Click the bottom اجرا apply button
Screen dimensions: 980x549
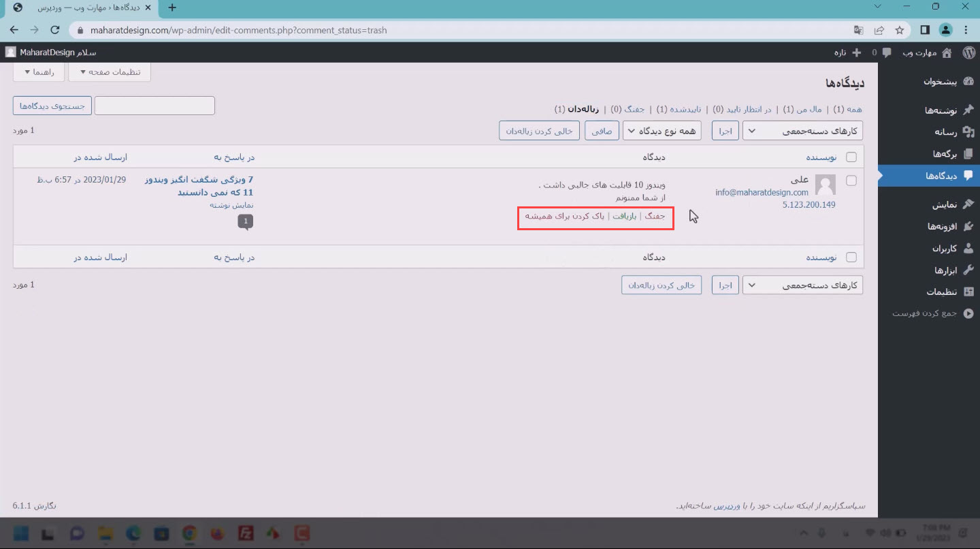point(725,285)
